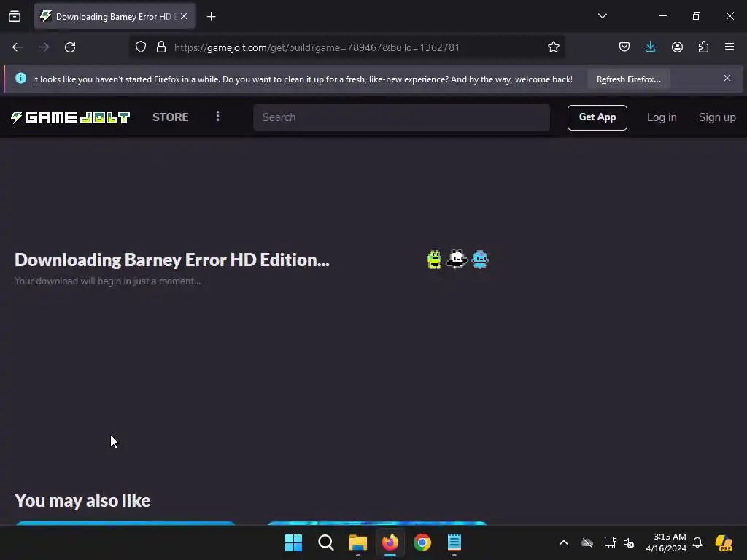747x560 pixels.
Task: Open the tracking protection shield panel
Action: coord(141,47)
